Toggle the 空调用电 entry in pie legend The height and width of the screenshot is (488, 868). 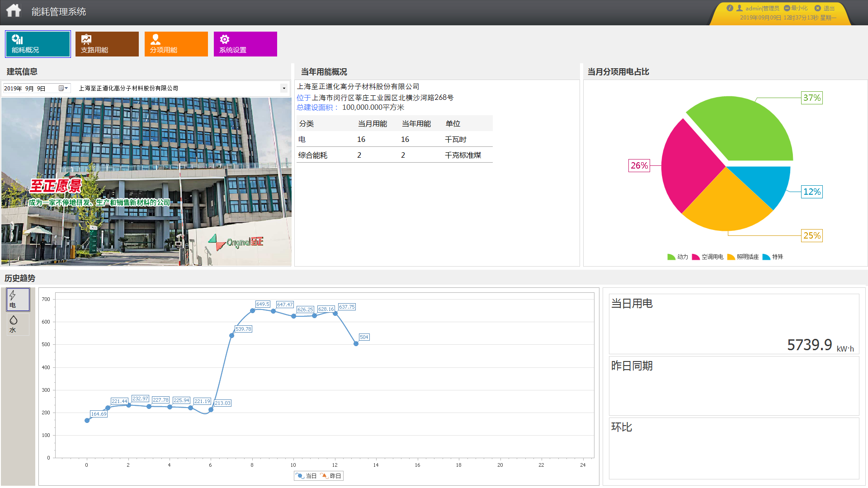click(x=708, y=257)
